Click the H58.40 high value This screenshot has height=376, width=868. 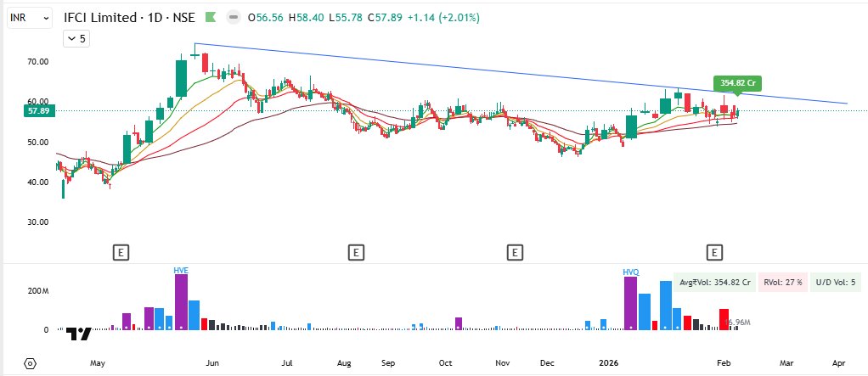307,18
